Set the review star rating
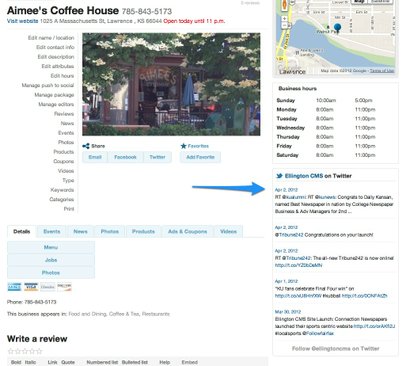Viewport: 410px width, 366px height. [25, 351]
